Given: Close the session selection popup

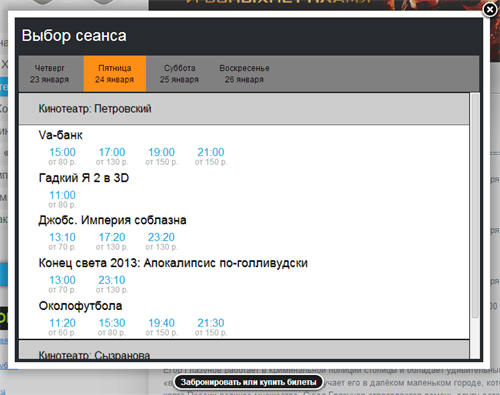Looking at the screenshot, I should 490,10.
